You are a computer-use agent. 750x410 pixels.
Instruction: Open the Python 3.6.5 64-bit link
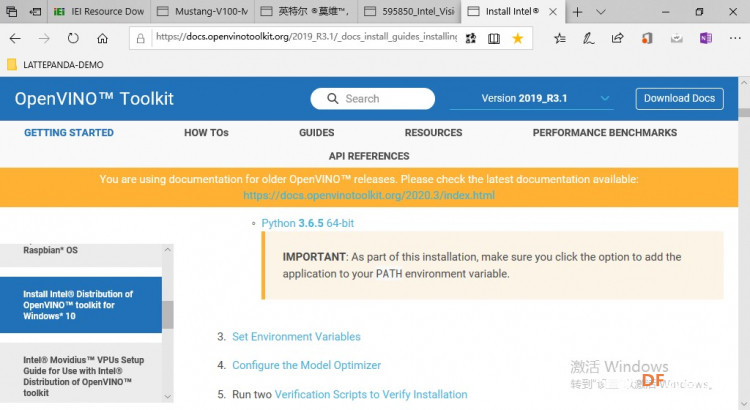(x=308, y=223)
